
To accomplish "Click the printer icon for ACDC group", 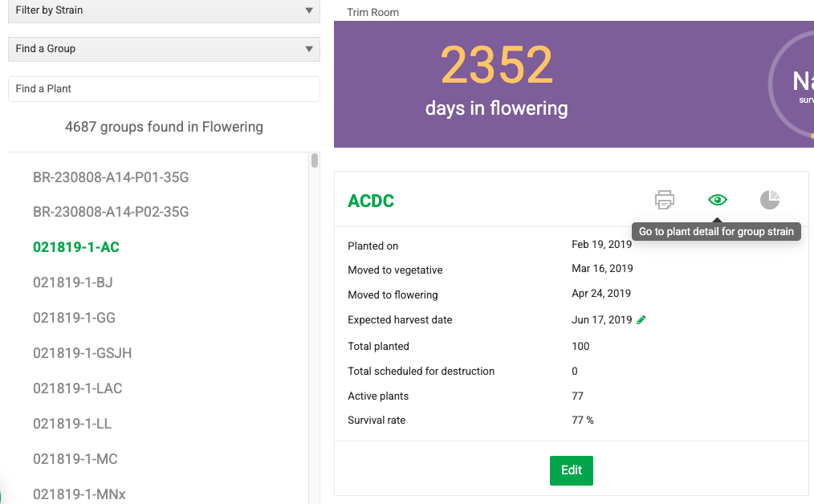I will 664,200.
